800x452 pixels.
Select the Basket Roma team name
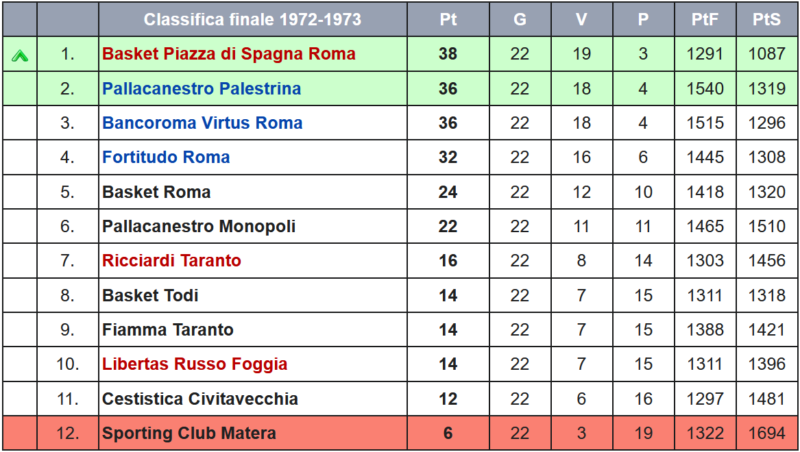(x=156, y=192)
